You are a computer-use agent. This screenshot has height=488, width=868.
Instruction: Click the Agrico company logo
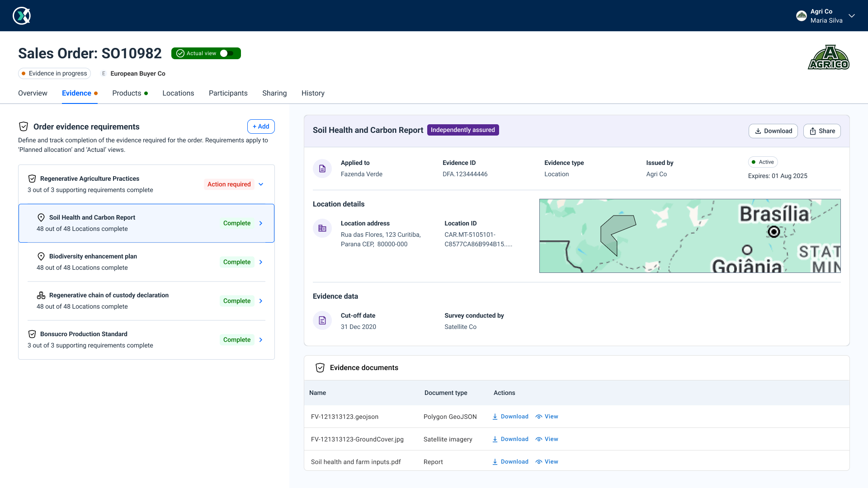click(829, 57)
